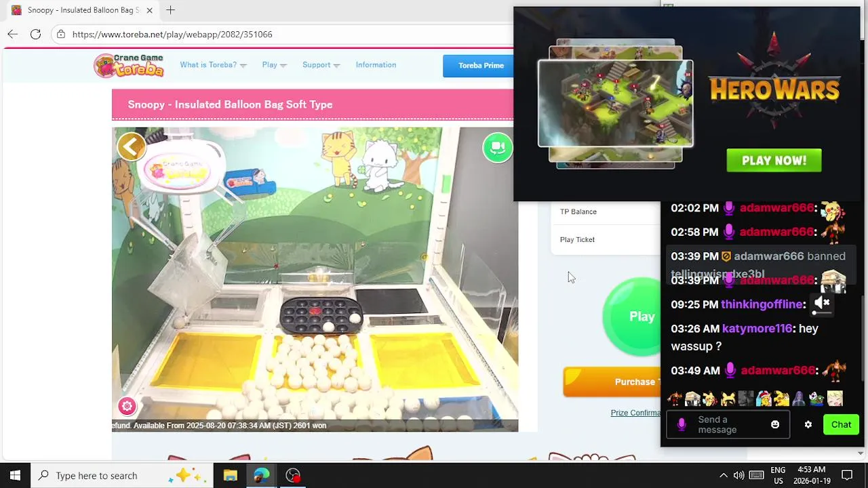Pick the Santa-hat Pikachu emote in emote row
This screenshot has height=488, width=868.
764,399
